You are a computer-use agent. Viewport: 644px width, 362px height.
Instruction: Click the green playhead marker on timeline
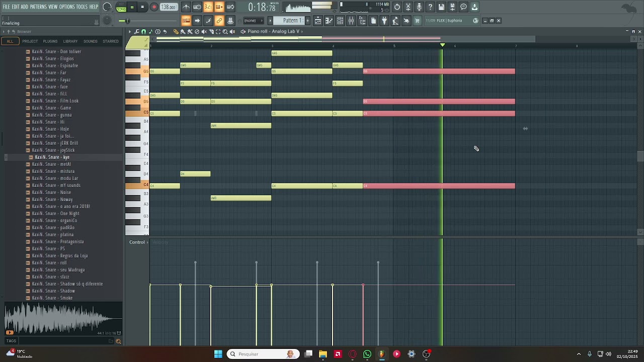tap(443, 46)
